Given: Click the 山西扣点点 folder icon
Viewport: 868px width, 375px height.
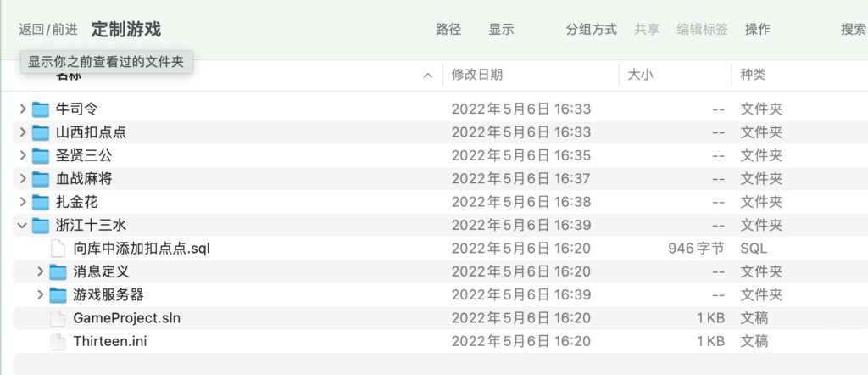Looking at the screenshot, I should pyautogui.click(x=41, y=132).
